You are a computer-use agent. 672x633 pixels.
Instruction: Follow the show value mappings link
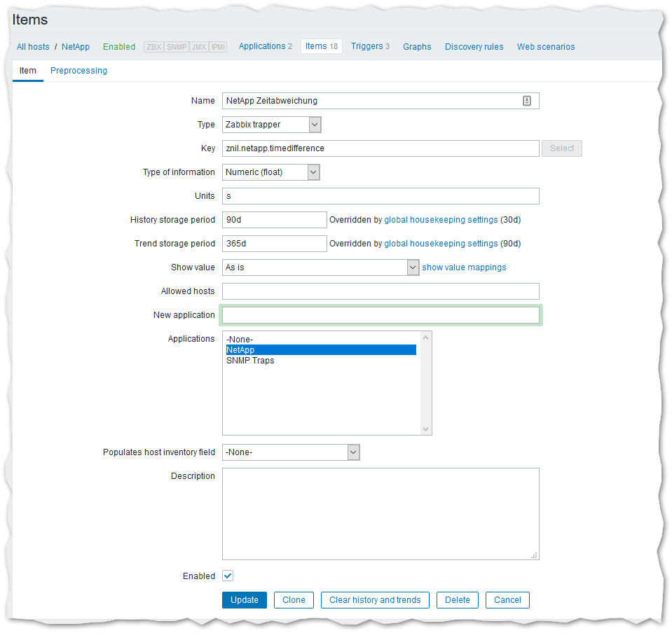coord(464,267)
